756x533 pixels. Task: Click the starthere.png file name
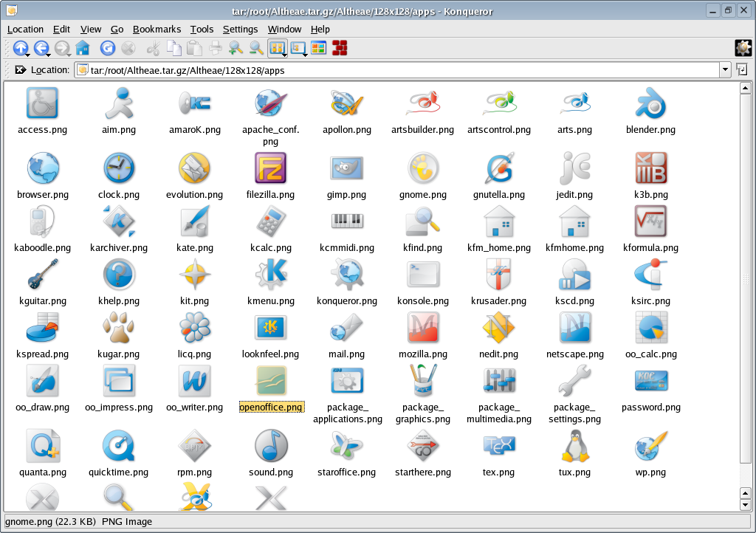(423, 472)
